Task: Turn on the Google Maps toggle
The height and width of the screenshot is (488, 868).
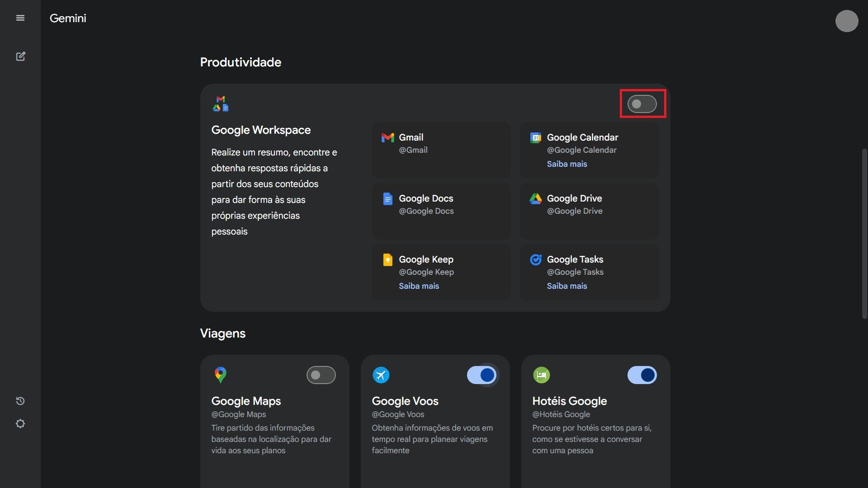Action: (321, 375)
